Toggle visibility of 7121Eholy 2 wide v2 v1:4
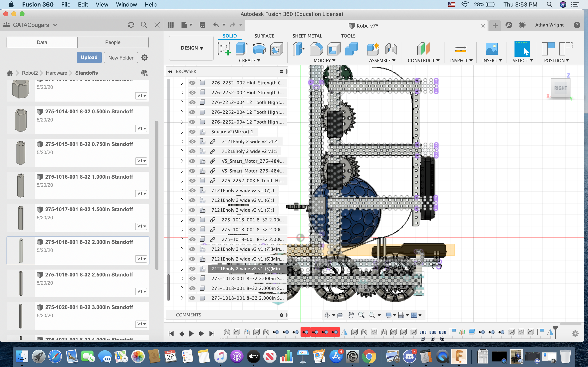The image size is (588, 367). click(192, 141)
